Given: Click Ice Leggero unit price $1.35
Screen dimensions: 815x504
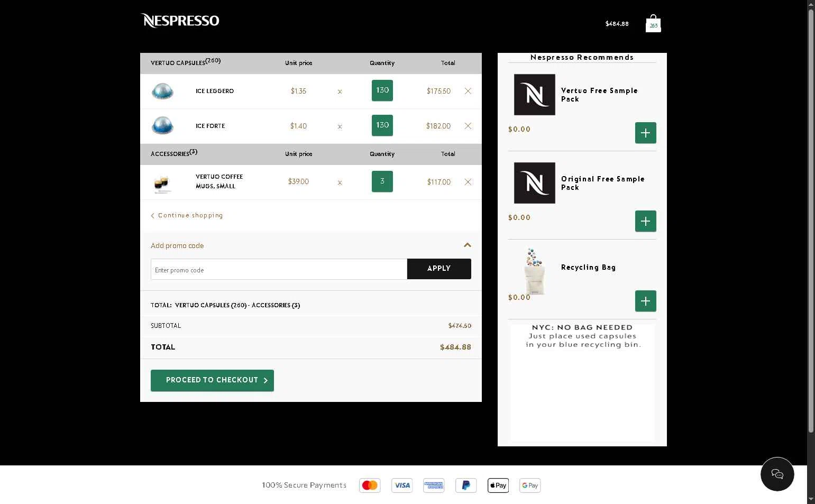Looking at the screenshot, I should click(298, 91).
